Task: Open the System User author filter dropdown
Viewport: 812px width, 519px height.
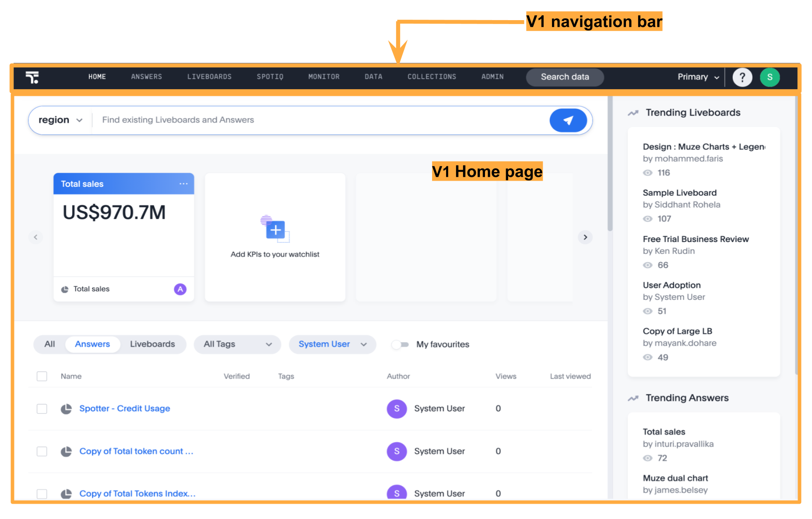Action: (x=332, y=344)
